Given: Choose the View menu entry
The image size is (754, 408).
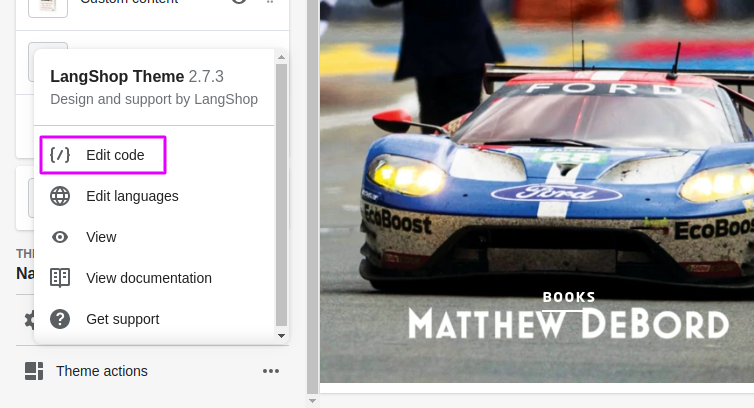Looking at the screenshot, I should point(101,237).
